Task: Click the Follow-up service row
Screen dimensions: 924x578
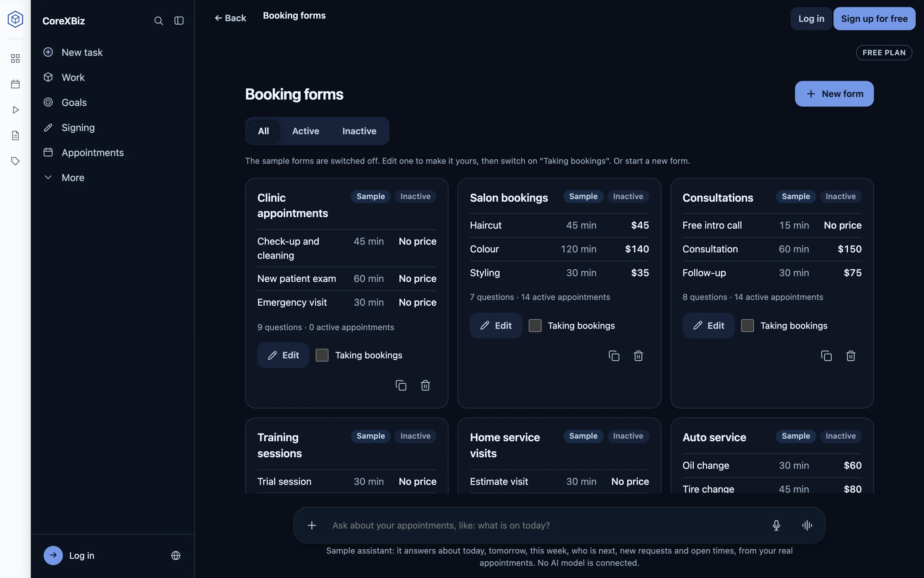Action: click(x=772, y=273)
